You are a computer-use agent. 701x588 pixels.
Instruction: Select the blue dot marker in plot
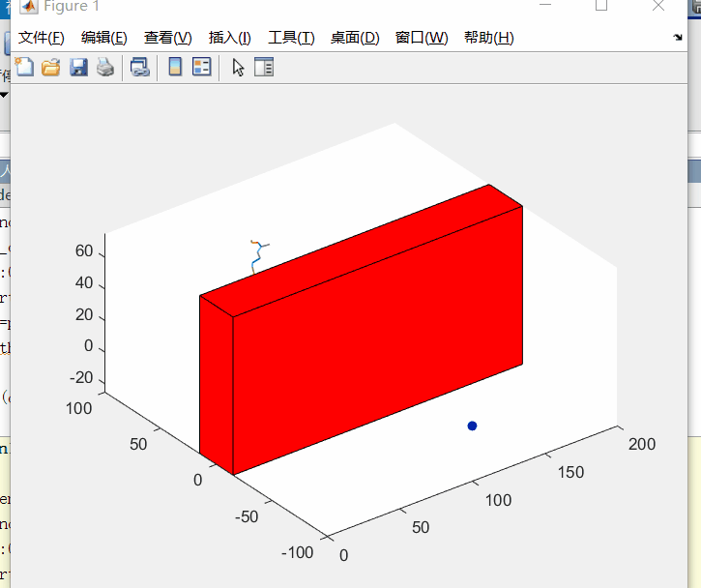[472, 426]
